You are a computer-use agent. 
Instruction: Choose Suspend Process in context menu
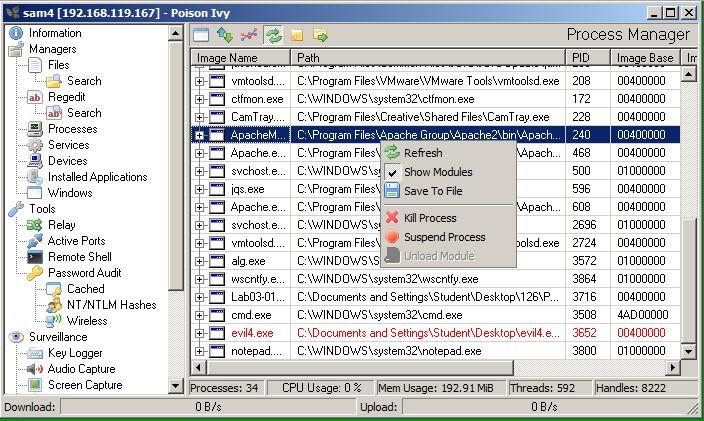pyautogui.click(x=448, y=237)
